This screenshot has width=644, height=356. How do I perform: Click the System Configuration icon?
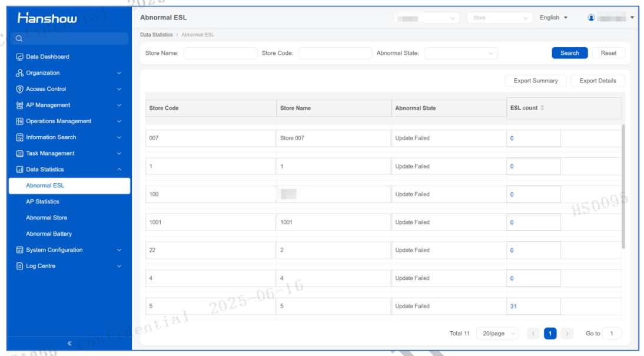point(19,250)
